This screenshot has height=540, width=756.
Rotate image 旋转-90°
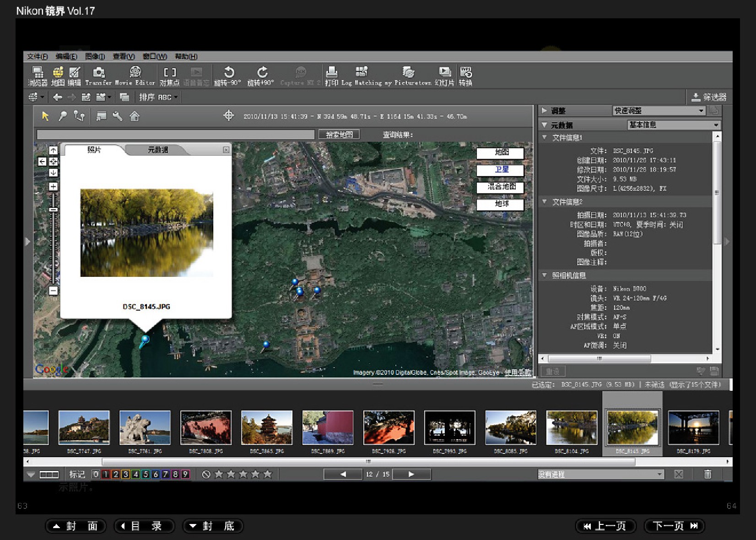coord(228,76)
